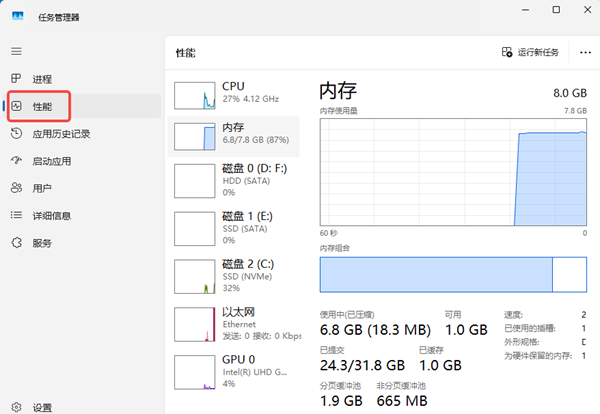The image size is (600, 414).
Task: Open 设置 at the sidebar bottom
Action: click(x=84, y=407)
